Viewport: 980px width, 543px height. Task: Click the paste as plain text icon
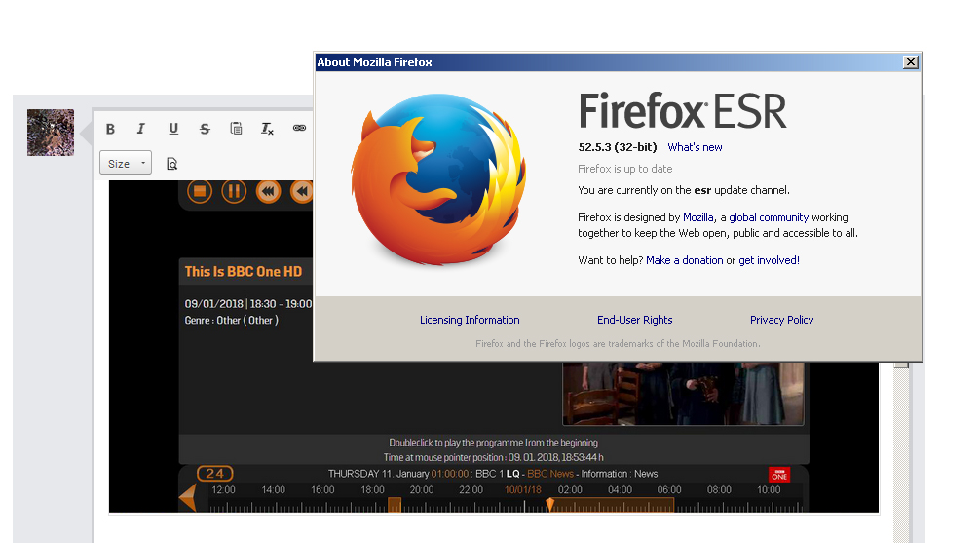click(236, 129)
